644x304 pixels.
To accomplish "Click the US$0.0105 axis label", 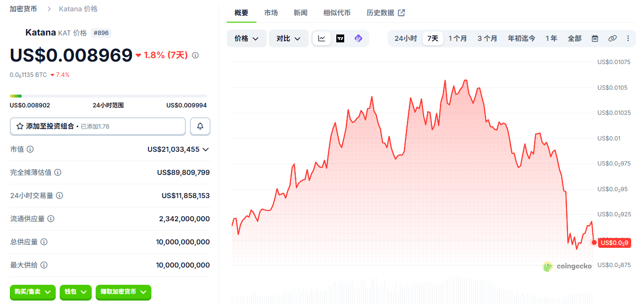I will [612, 88].
